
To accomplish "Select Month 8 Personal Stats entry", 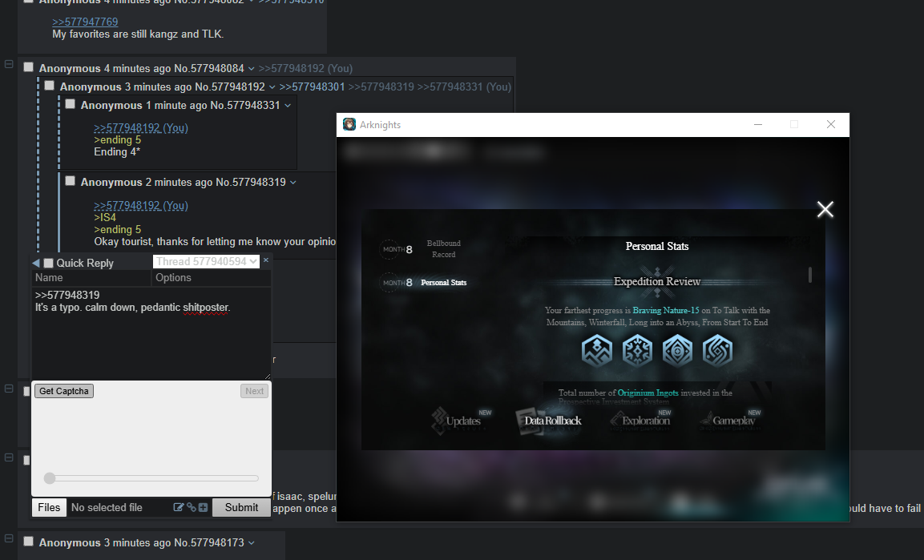I will pos(424,283).
